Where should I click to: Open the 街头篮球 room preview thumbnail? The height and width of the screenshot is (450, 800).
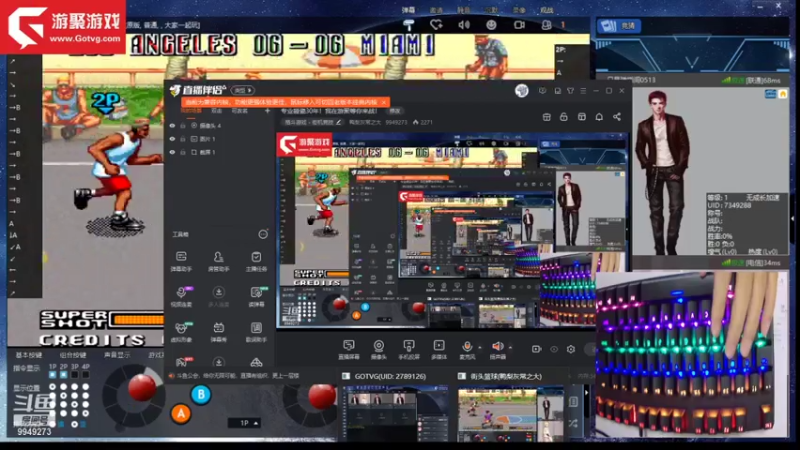(x=511, y=414)
